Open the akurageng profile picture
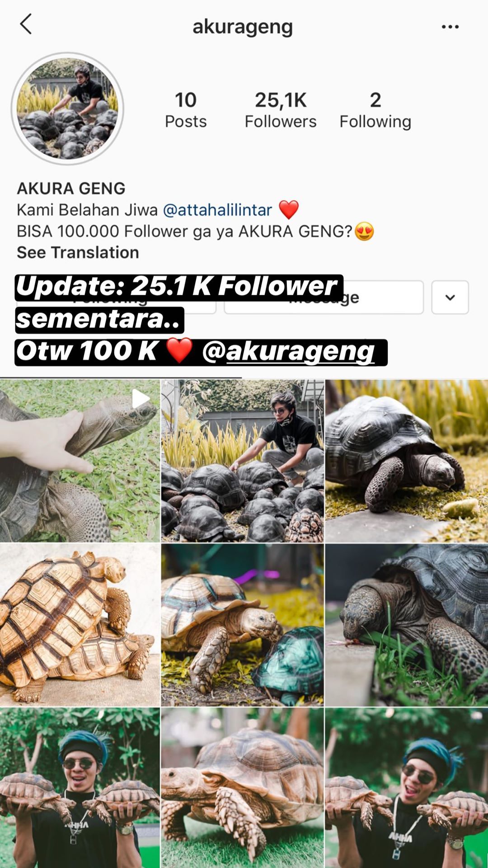The width and height of the screenshot is (488, 868). [x=68, y=108]
